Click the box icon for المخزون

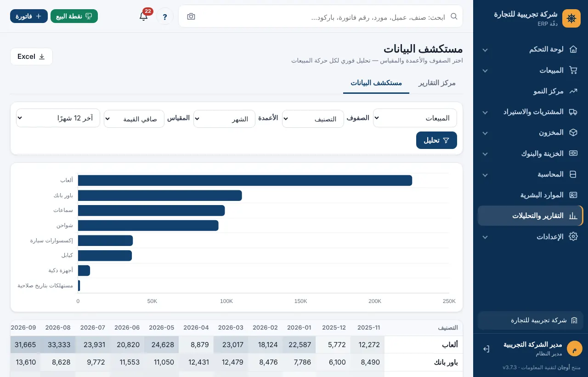[573, 132]
